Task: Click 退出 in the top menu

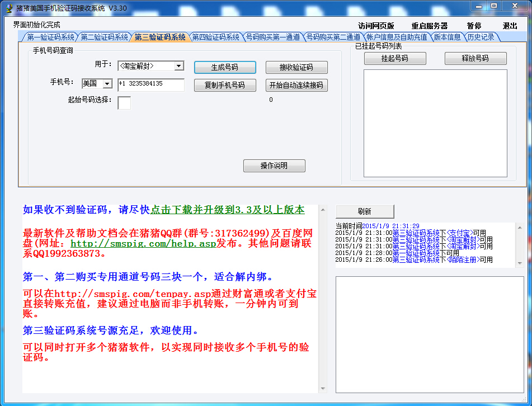Action: pos(510,26)
